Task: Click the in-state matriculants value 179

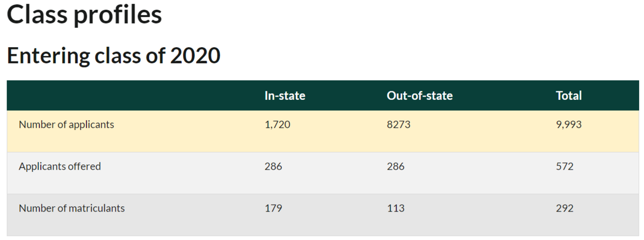Action: [x=273, y=208]
